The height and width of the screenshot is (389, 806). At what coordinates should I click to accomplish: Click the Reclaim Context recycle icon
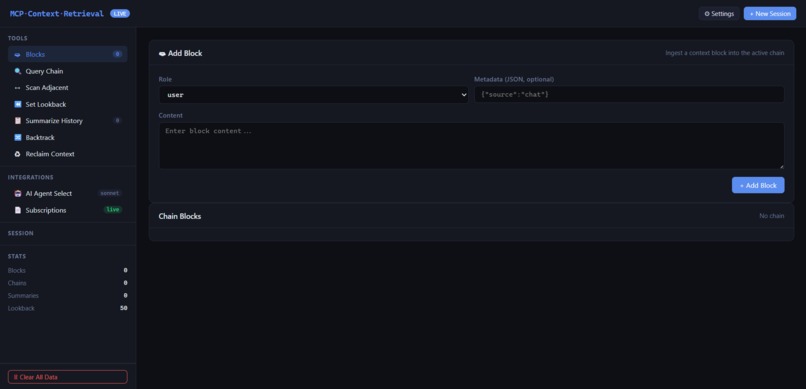17,154
